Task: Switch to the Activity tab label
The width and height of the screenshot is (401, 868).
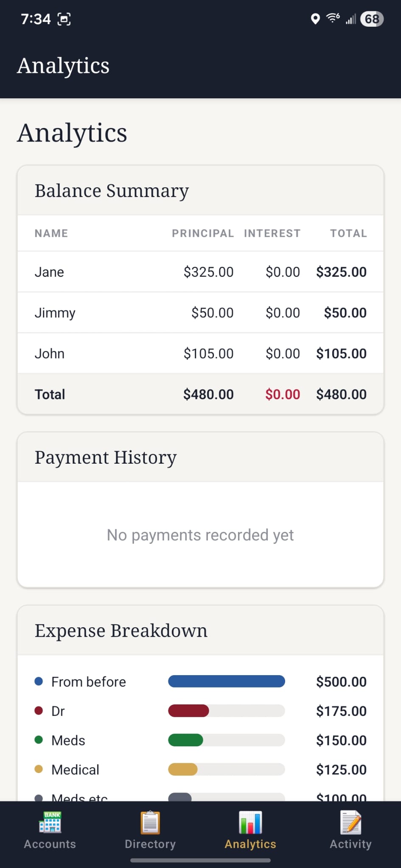Action: tap(351, 844)
